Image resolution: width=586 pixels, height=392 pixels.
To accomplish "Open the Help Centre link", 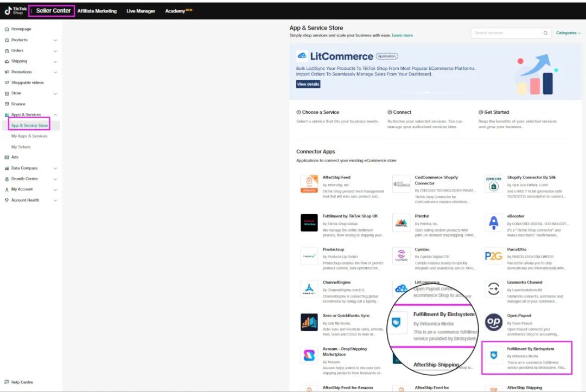I will (22, 382).
